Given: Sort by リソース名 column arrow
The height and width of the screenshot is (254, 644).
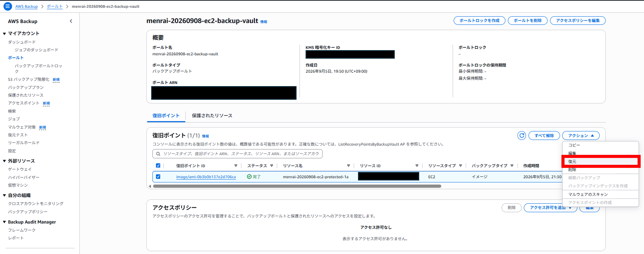Looking at the screenshot, I should point(348,166).
